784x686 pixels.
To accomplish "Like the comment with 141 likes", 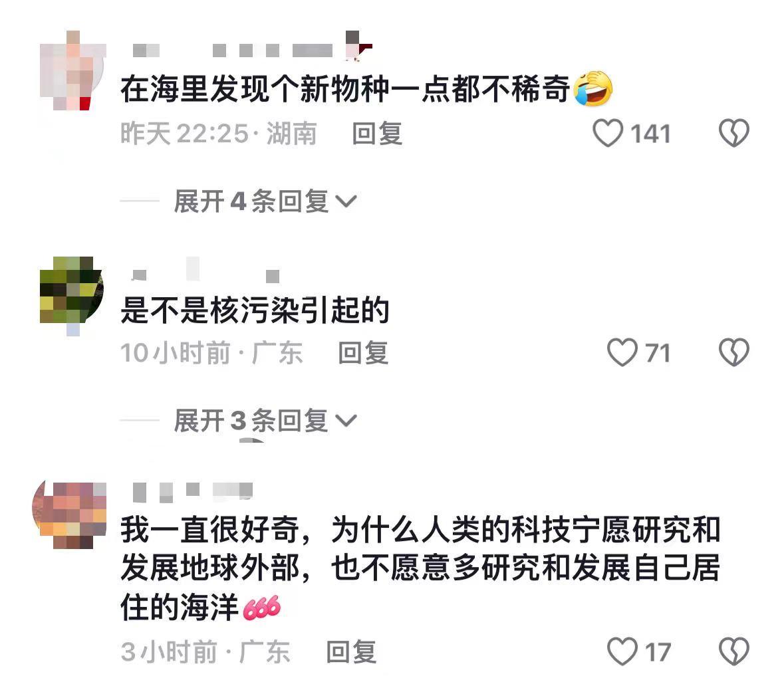I will pos(608,133).
